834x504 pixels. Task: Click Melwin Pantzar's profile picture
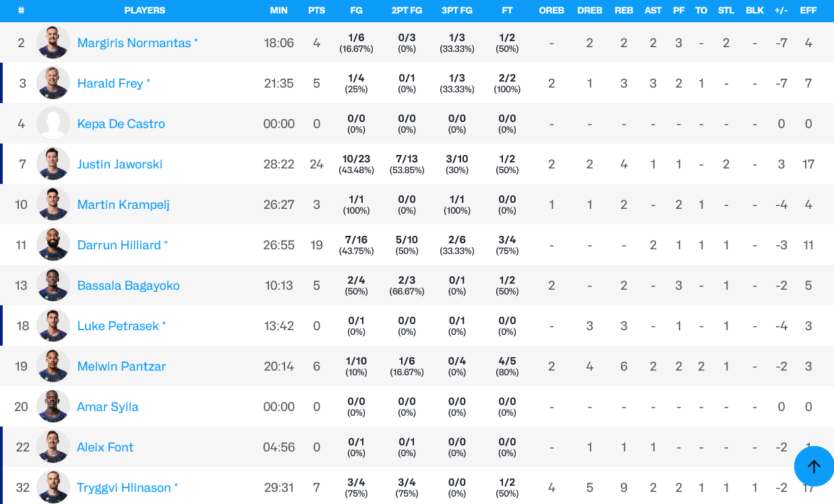[53, 366]
